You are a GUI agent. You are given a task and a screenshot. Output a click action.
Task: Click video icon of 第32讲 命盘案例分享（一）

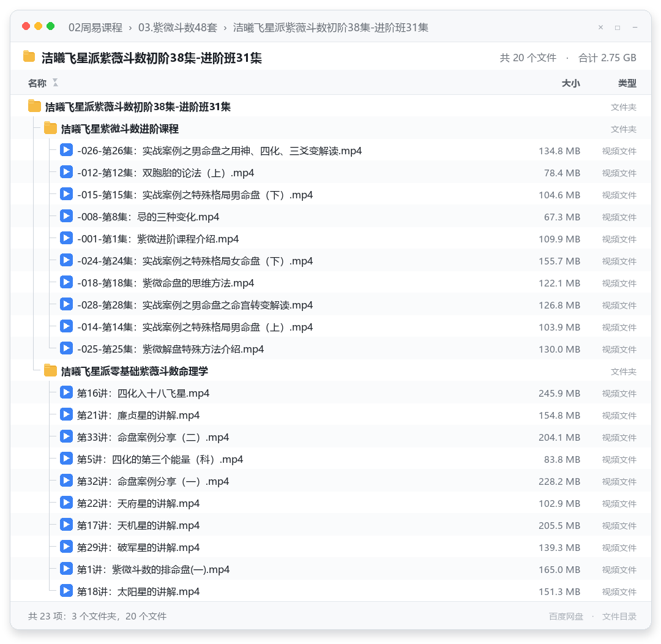pyautogui.click(x=66, y=481)
